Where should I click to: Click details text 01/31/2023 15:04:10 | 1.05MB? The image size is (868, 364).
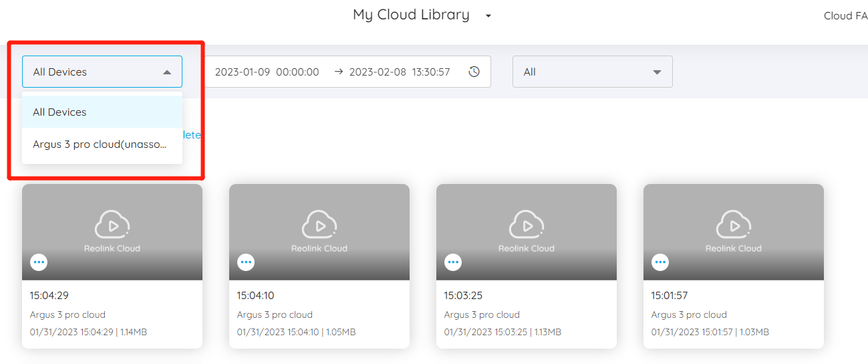296,332
